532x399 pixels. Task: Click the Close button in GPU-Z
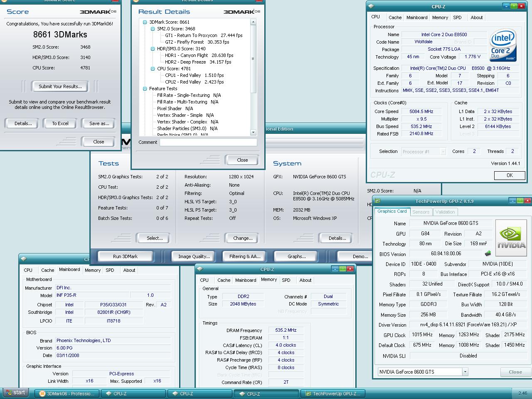[x=515, y=372]
